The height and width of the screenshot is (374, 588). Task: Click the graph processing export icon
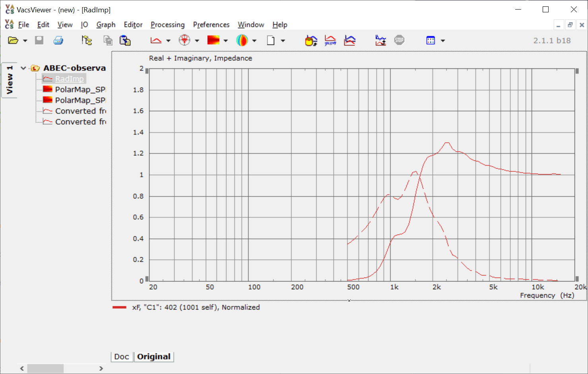coord(381,40)
